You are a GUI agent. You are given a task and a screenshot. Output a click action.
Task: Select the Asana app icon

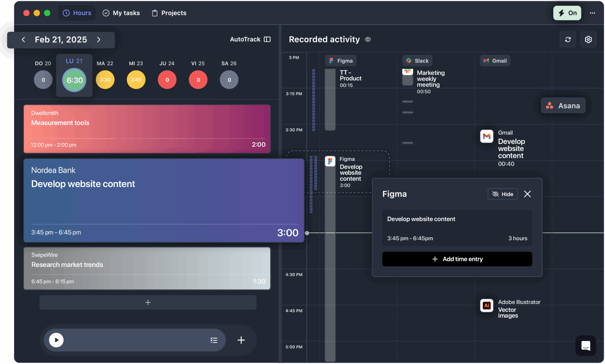(x=550, y=105)
